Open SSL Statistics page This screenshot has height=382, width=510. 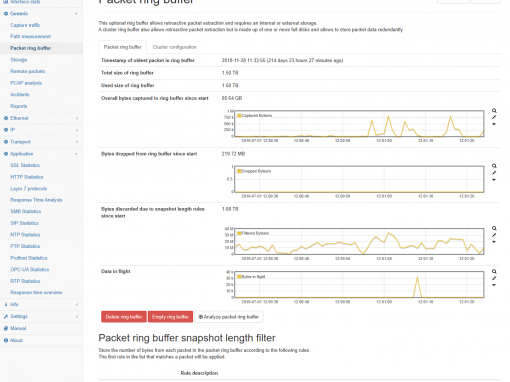tap(25, 165)
